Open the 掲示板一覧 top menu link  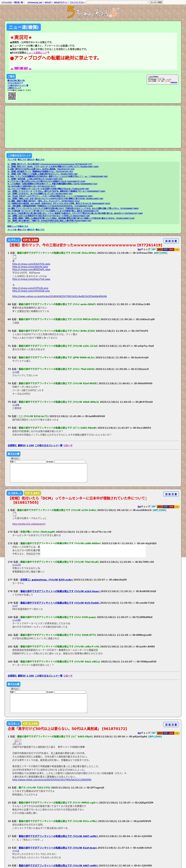coord(18,2)
